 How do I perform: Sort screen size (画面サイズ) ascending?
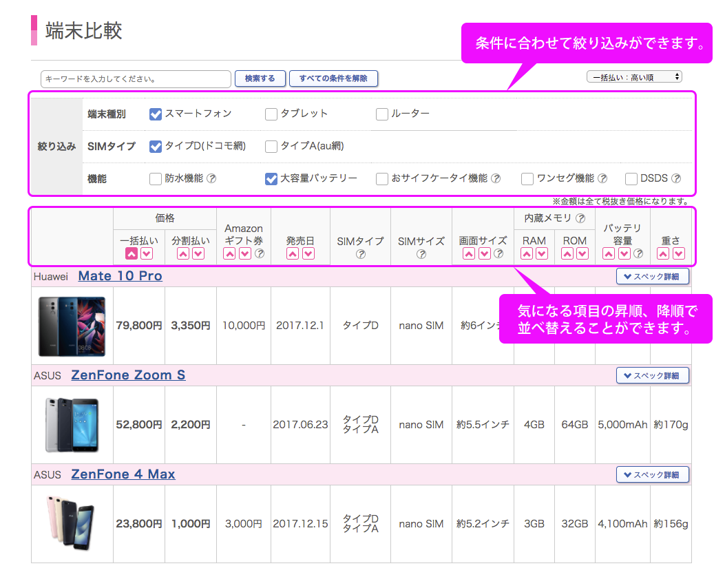(x=469, y=253)
